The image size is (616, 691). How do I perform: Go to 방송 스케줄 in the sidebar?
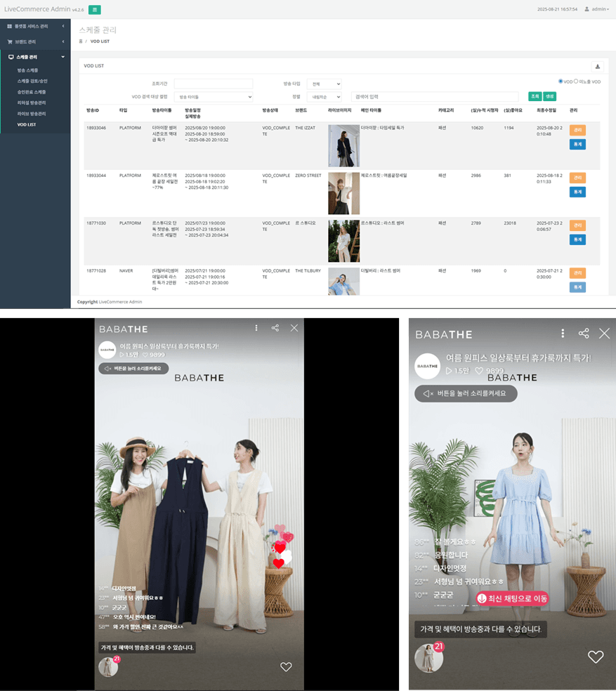[28, 70]
